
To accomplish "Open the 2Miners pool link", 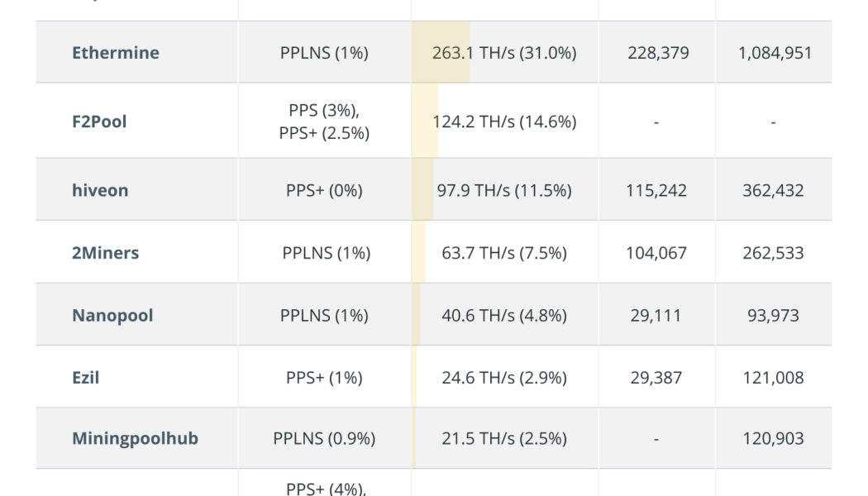I will coord(105,253).
